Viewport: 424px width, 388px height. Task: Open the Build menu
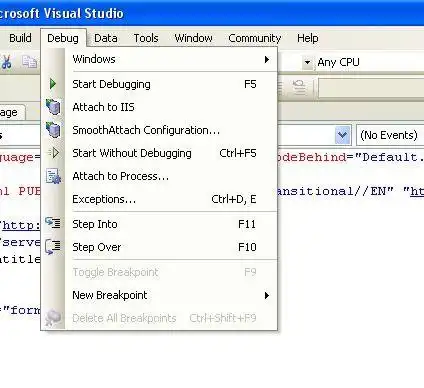coord(20,38)
